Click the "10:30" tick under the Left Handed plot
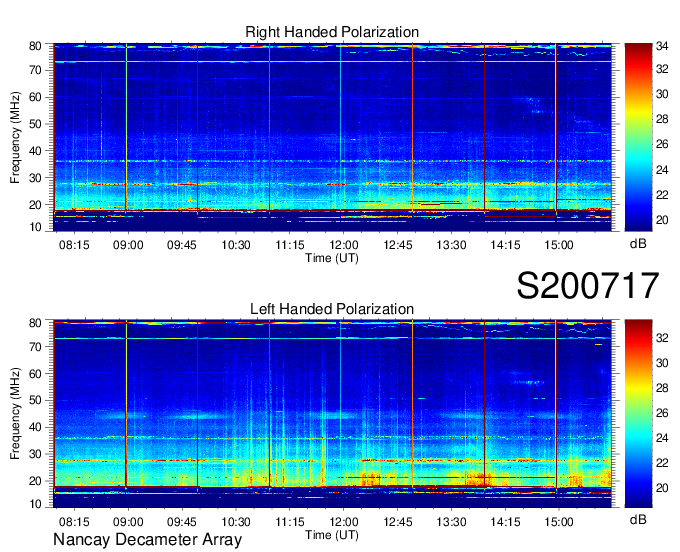 click(x=236, y=522)
